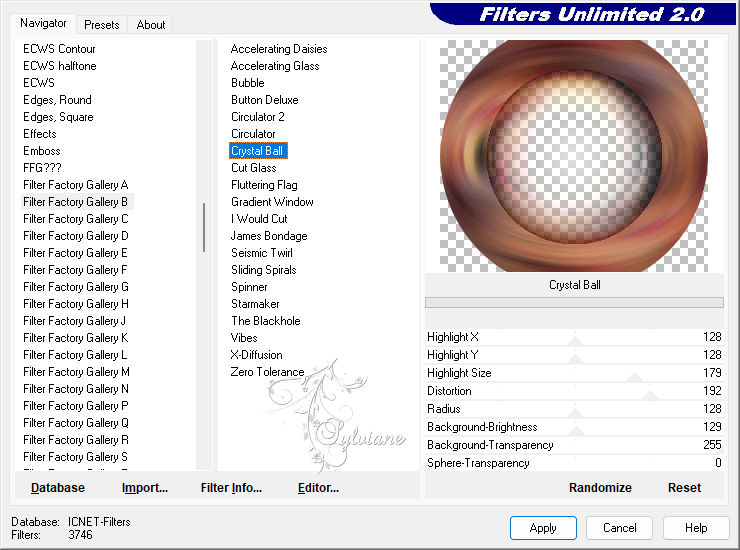
Task: Choose the Bubble filter
Action: [x=248, y=83]
